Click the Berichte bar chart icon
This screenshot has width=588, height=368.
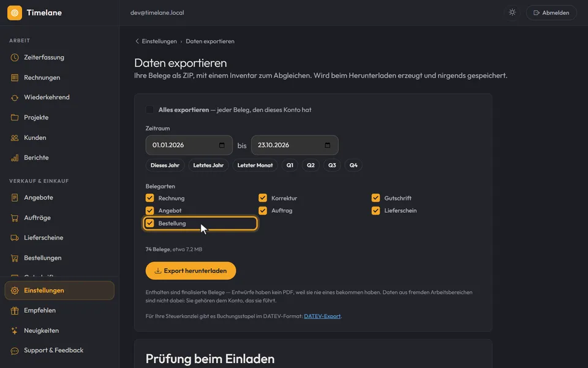click(15, 158)
